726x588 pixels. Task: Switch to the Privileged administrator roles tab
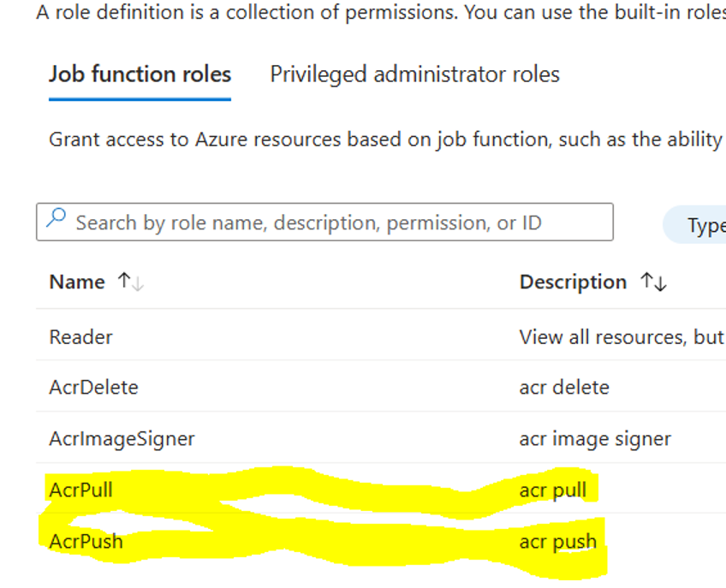click(x=414, y=74)
